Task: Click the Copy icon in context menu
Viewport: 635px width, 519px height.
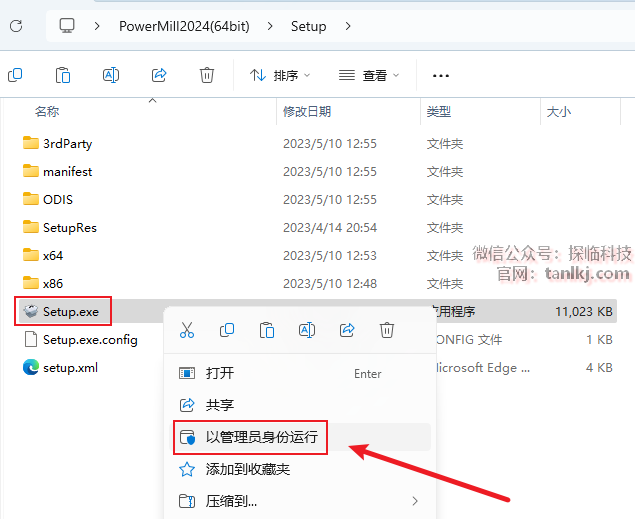Action: (227, 330)
